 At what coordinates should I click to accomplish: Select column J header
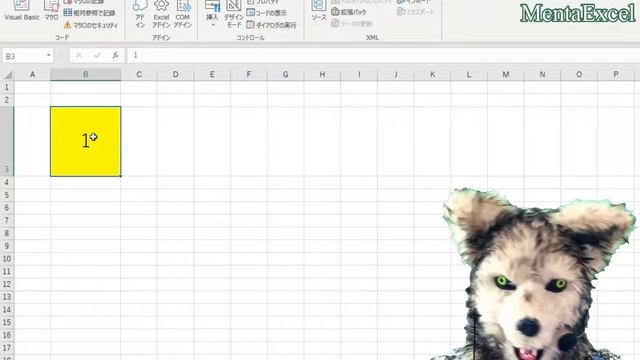pyautogui.click(x=396, y=75)
